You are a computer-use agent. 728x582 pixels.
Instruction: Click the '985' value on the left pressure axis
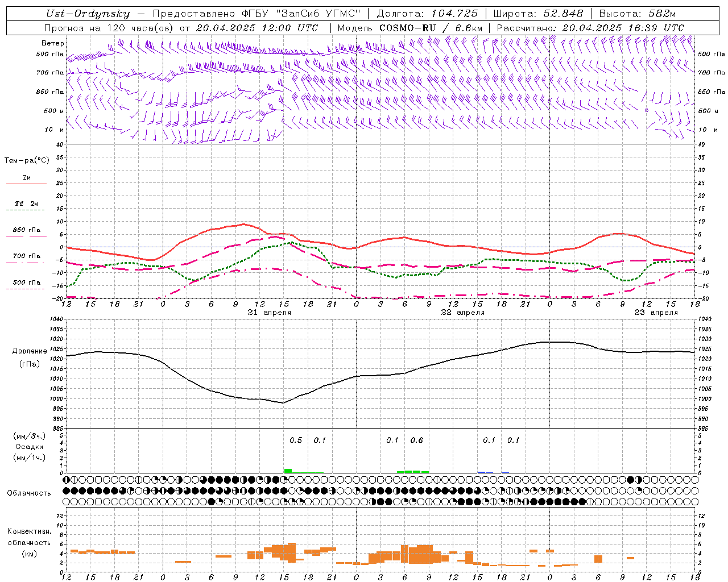[57, 429]
